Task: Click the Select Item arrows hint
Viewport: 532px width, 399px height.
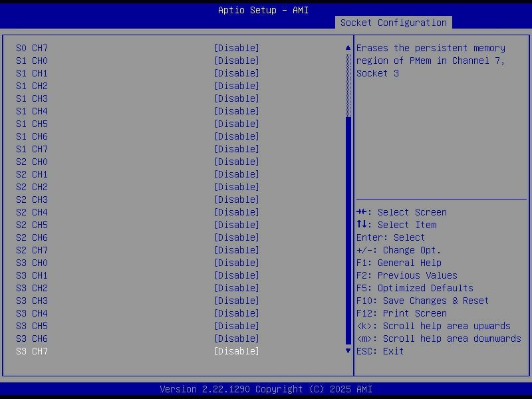Action: click(396, 225)
